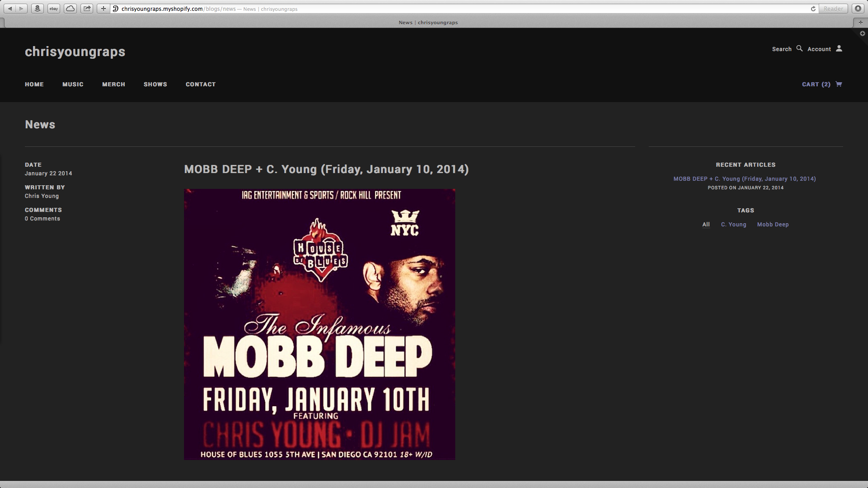Open the Downloads icon in the toolbar
868x488 pixels.
coord(858,9)
